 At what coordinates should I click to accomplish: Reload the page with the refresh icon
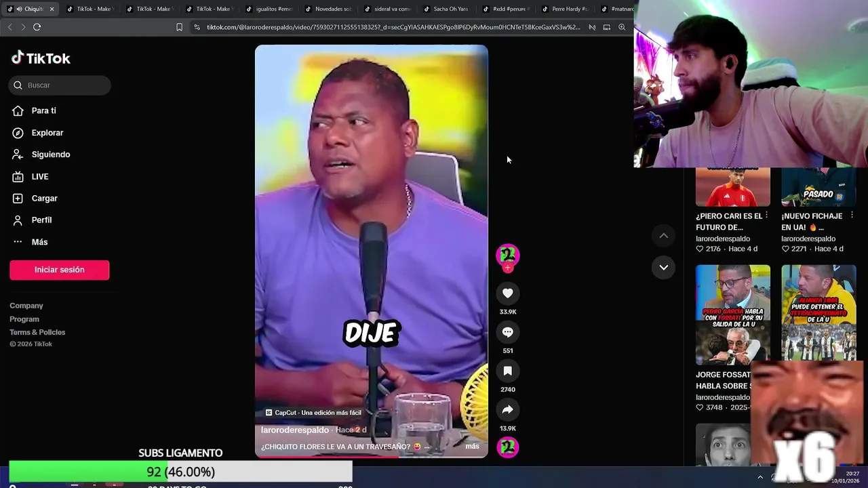click(37, 27)
